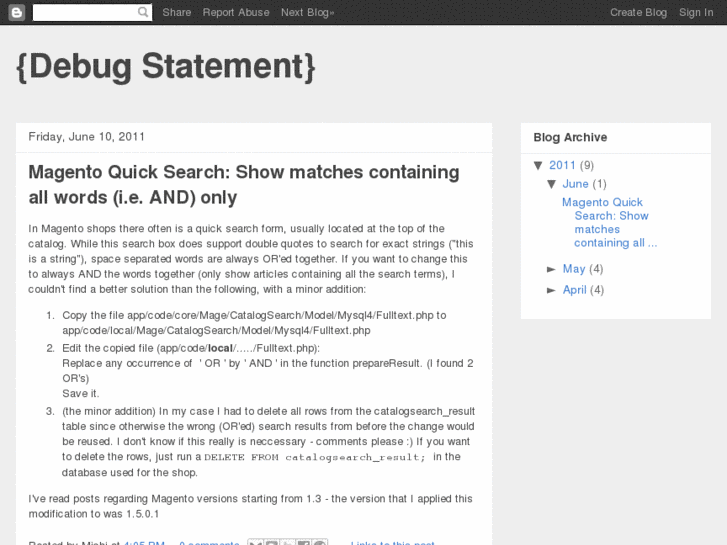Click the version text 1.5.0.1
Image resolution: width=727 pixels, height=545 pixels.
point(142,514)
